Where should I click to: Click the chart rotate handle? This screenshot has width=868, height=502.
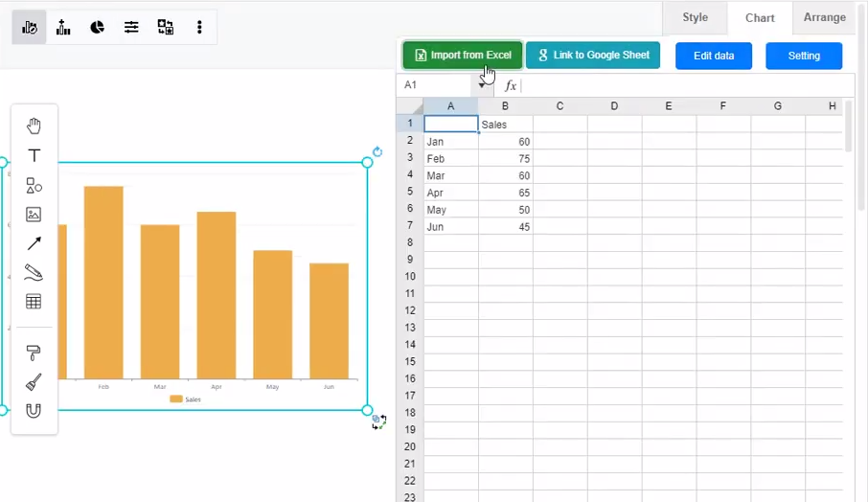377,152
